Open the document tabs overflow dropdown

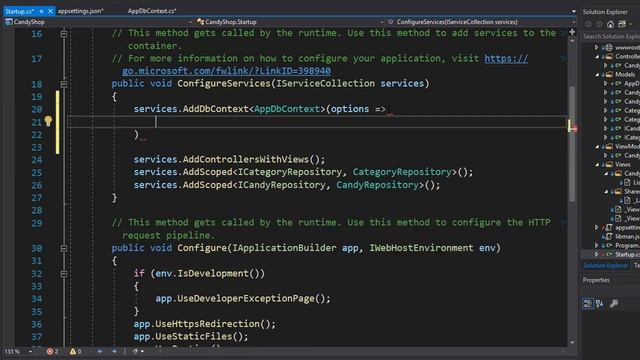573,11
